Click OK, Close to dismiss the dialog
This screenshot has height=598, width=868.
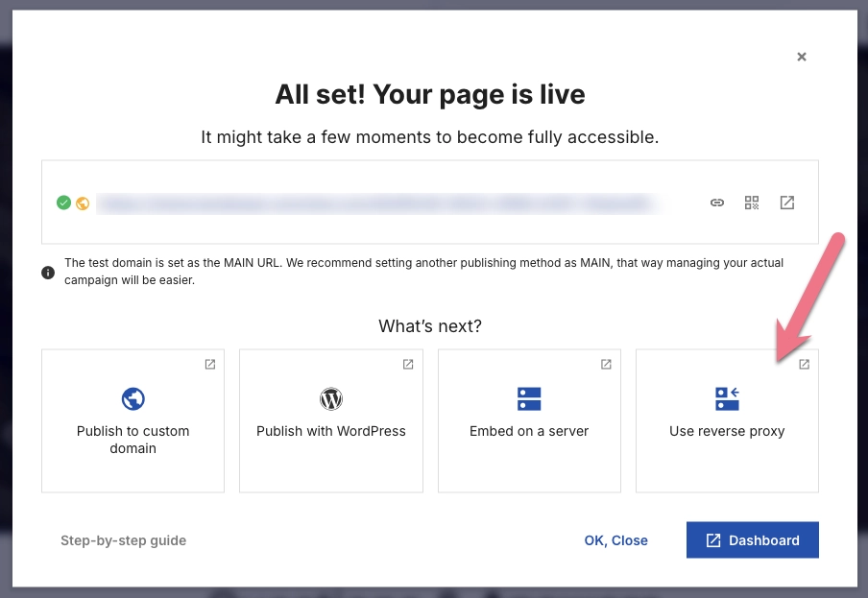(615, 540)
